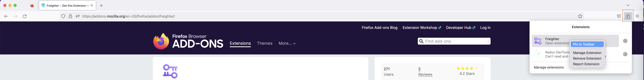The image size is (644, 80).
Task: Focus the Find add-ons search field
Action: 454,41
